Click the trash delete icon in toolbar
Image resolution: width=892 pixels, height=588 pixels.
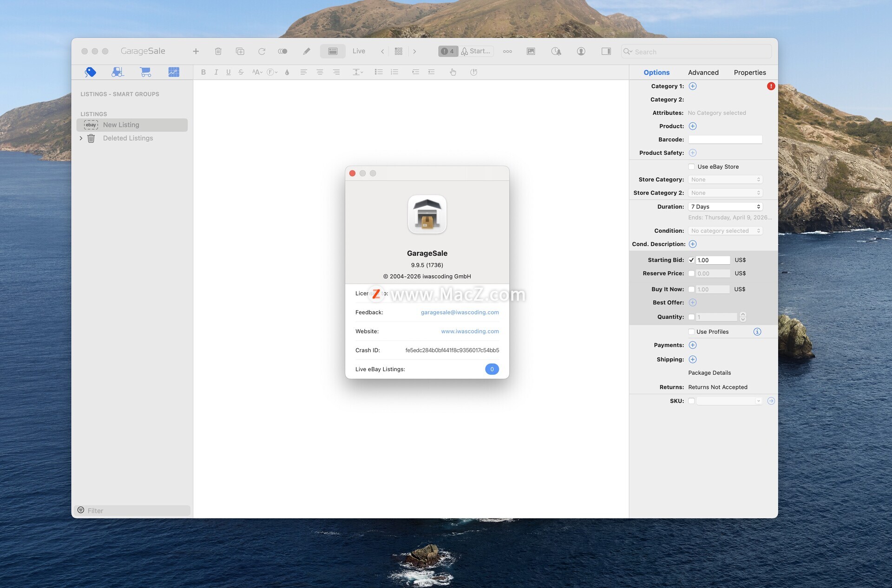click(218, 51)
